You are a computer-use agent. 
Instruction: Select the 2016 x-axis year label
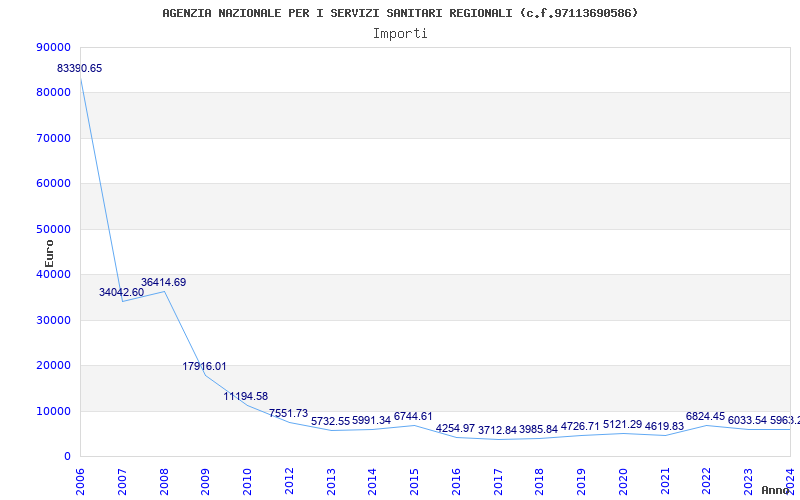tap(456, 482)
